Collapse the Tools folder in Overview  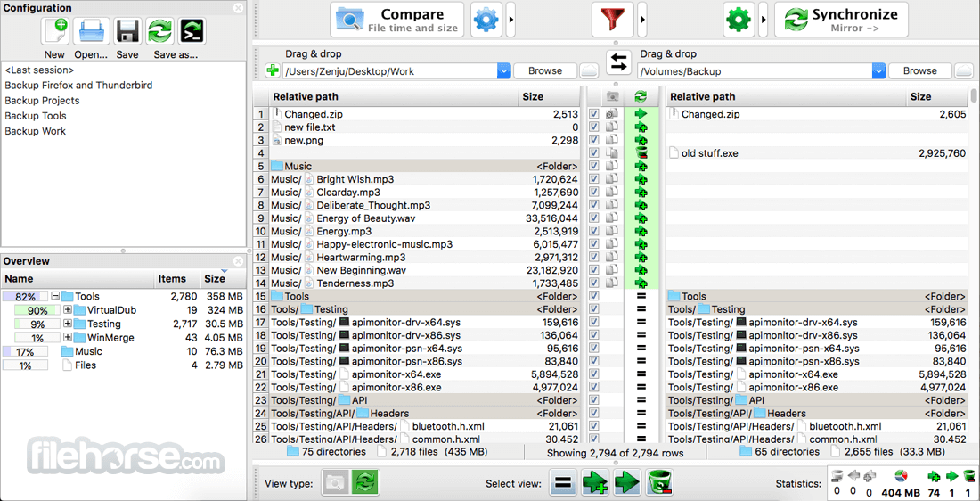[55, 297]
